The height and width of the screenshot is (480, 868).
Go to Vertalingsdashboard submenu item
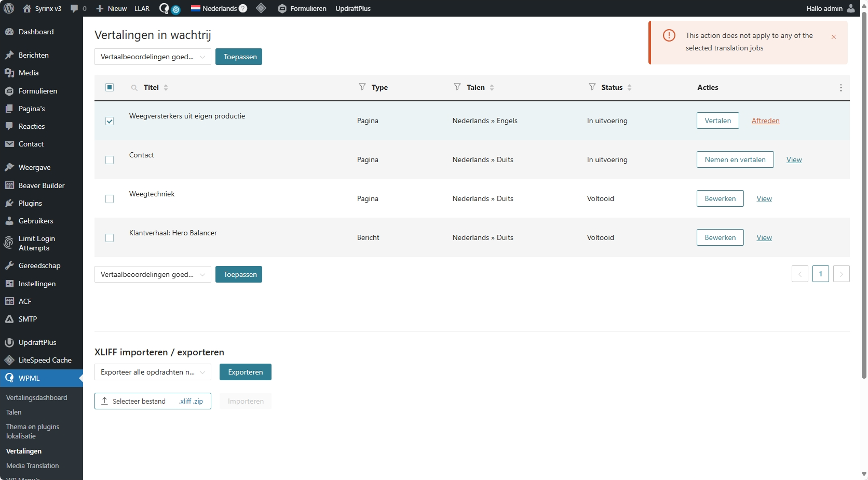coord(37,397)
